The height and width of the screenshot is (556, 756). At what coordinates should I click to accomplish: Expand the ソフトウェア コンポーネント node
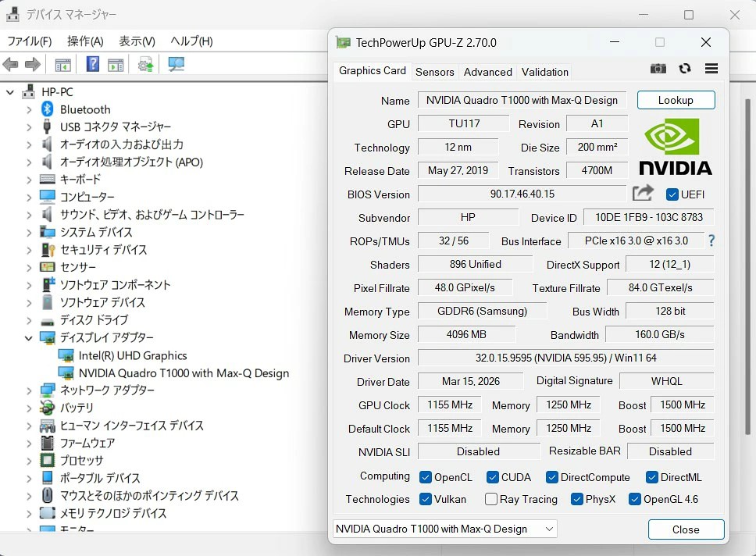[28, 284]
